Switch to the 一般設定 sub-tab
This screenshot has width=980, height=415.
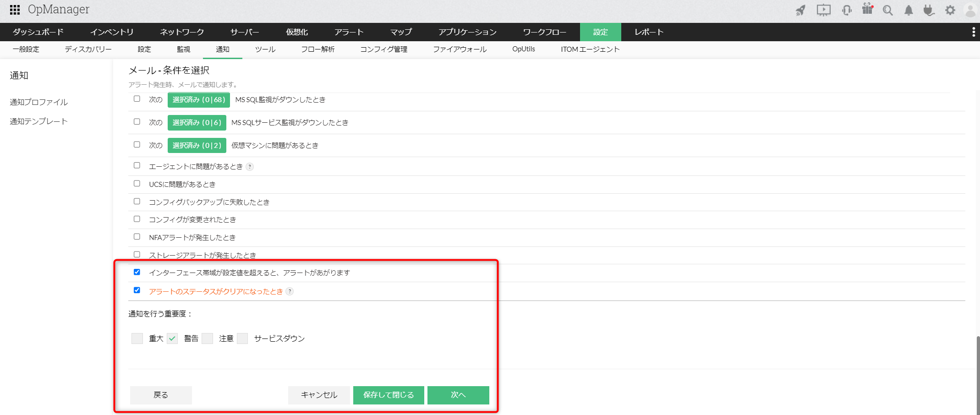[x=26, y=49]
